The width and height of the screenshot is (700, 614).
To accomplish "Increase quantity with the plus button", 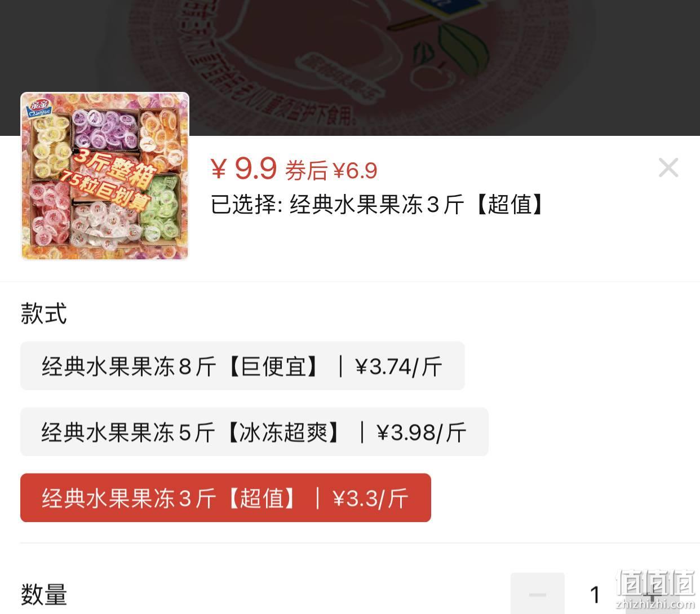I will click(x=652, y=594).
